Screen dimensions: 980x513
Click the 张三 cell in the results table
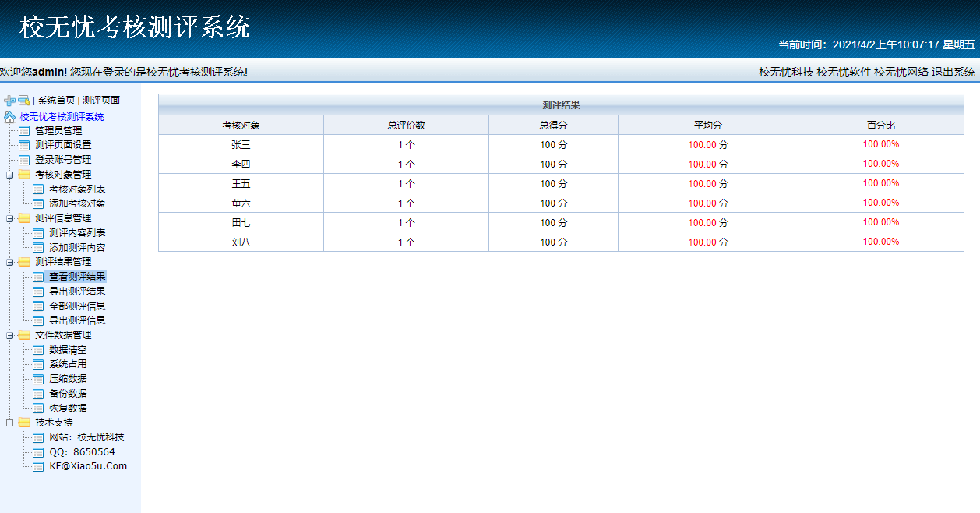(x=241, y=144)
